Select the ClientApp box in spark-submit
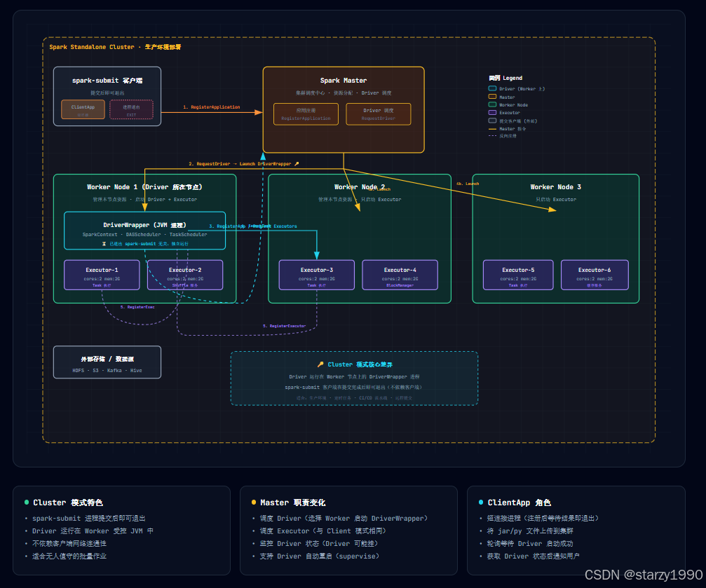Screen dimensions: 706x588 pyautogui.click(x=83, y=109)
